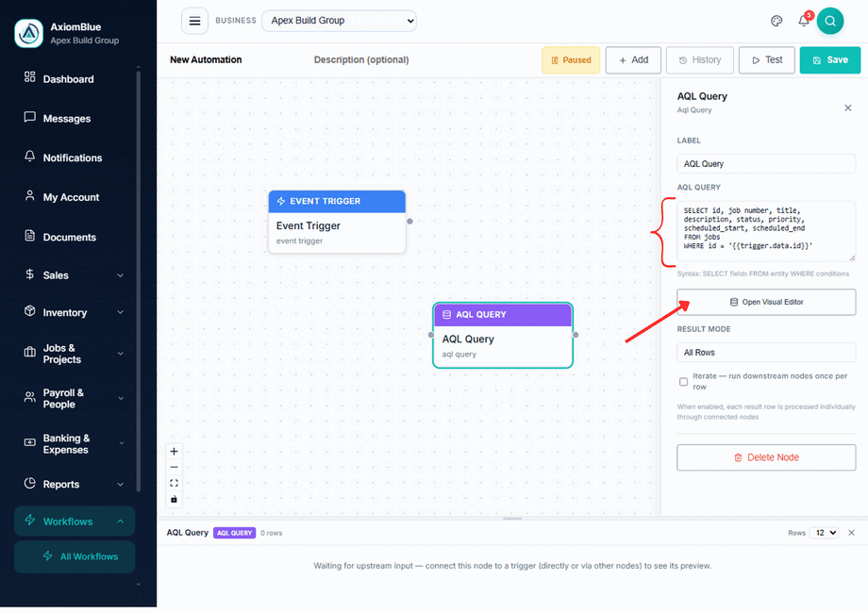This screenshot has height=613, width=868.
Task: Toggle the Paused status button
Action: (571, 59)
